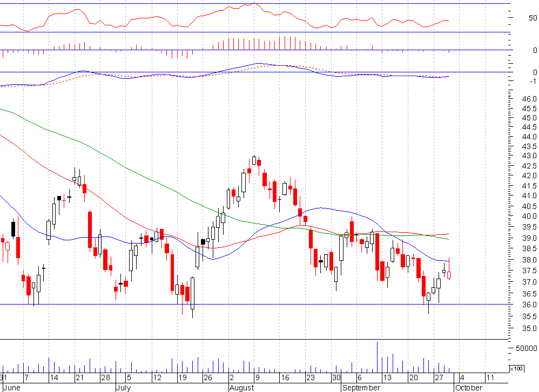
Task: Click the 45.0 price level label
Action: (529, 118)
